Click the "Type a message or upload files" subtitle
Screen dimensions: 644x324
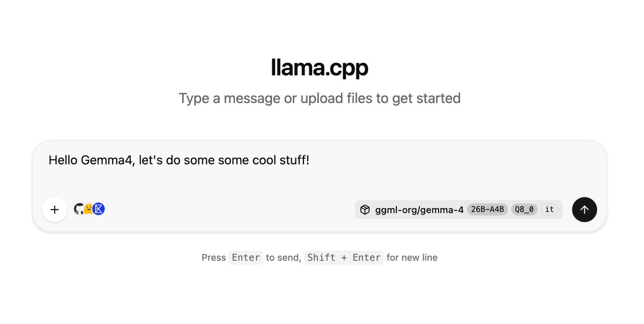pos(320,99)
